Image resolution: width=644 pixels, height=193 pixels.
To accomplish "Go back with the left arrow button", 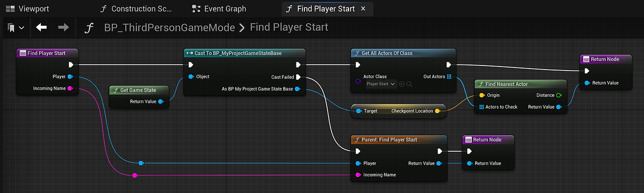I will (x=41, y=28).
